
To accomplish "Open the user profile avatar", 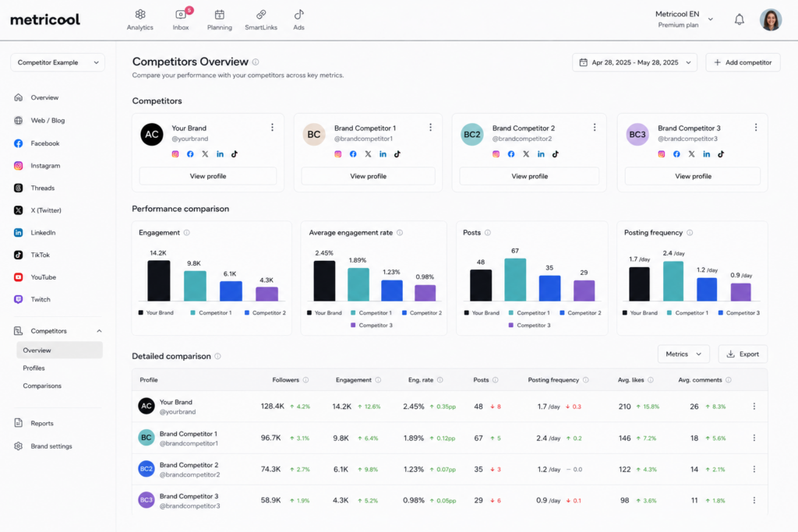I will tap(771, 19).
